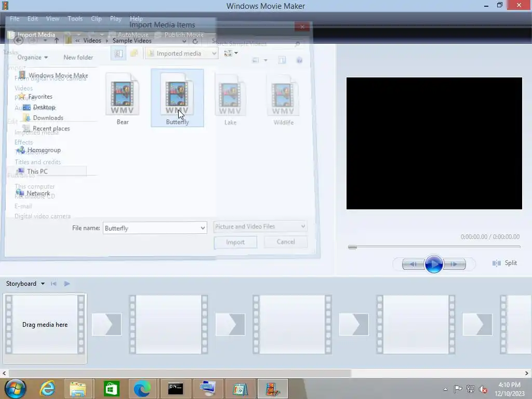
Task: Close the Import Media Items dialog
Action: (302, 26)
